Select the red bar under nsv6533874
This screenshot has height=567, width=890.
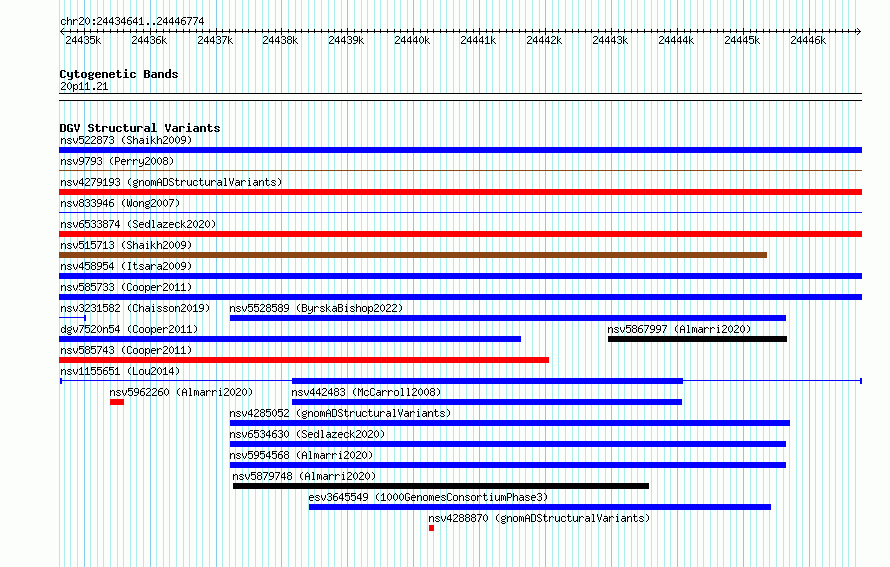pos(460,234)
